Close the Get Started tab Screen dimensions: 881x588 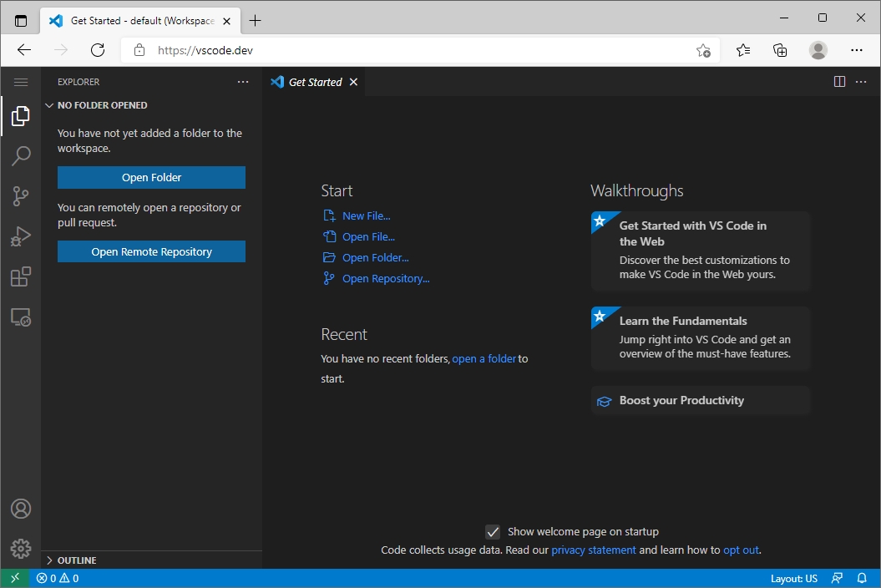point(353,82)
